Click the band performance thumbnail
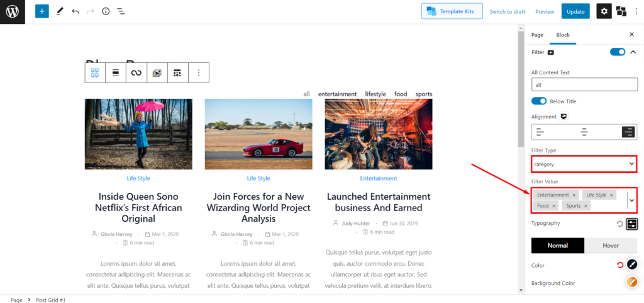This screenshot has width=644, height=303. tap(378, 134)
